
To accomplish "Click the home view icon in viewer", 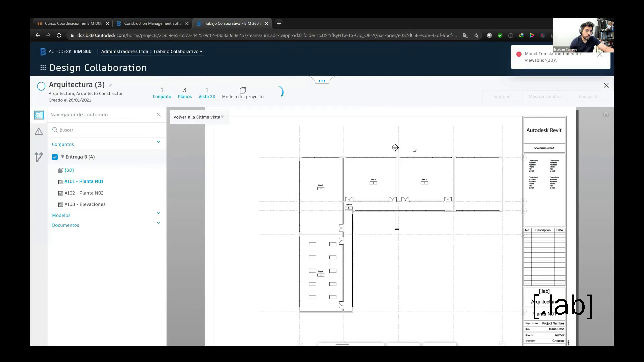I will point(606,114).
